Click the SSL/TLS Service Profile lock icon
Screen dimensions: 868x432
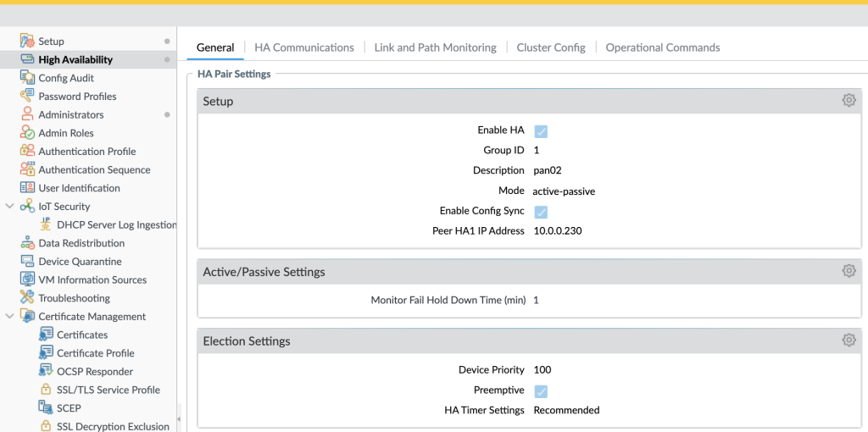pyautogui.click(x=46, y=390)
